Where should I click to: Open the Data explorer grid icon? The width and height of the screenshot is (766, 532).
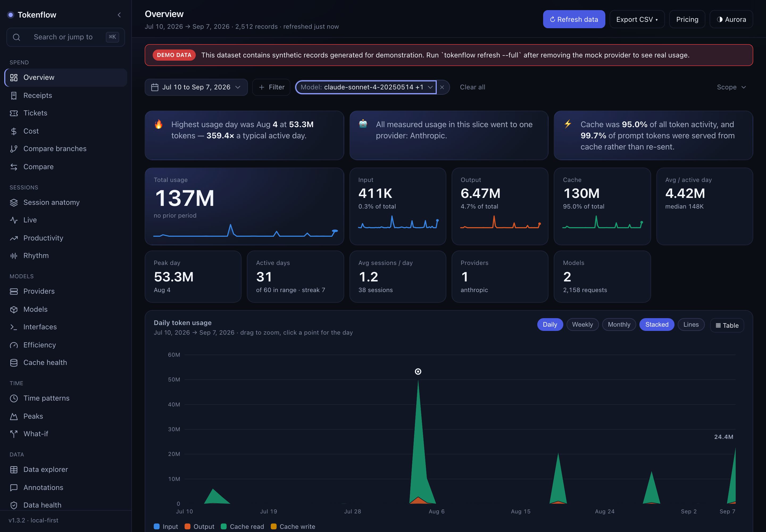pos(14,470)
